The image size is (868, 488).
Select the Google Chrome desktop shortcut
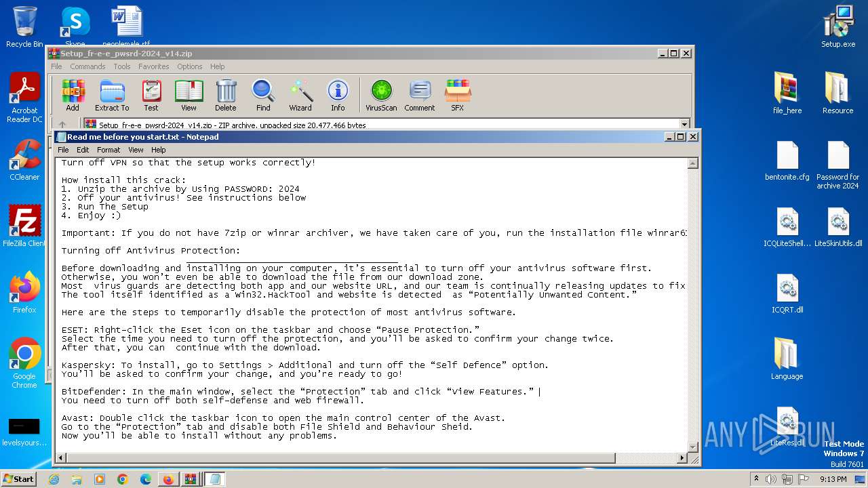pos(24,363)
